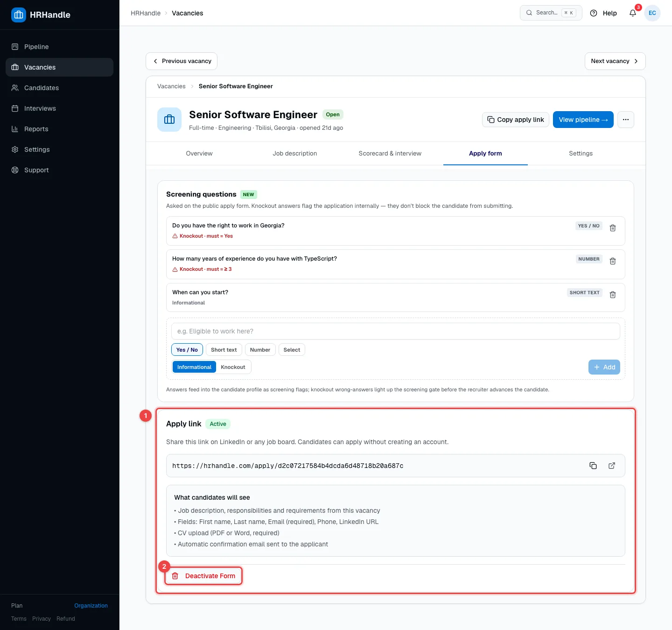Open Interviews in the sidebar
The image size is (672, 630).
[x=59, y=108]
